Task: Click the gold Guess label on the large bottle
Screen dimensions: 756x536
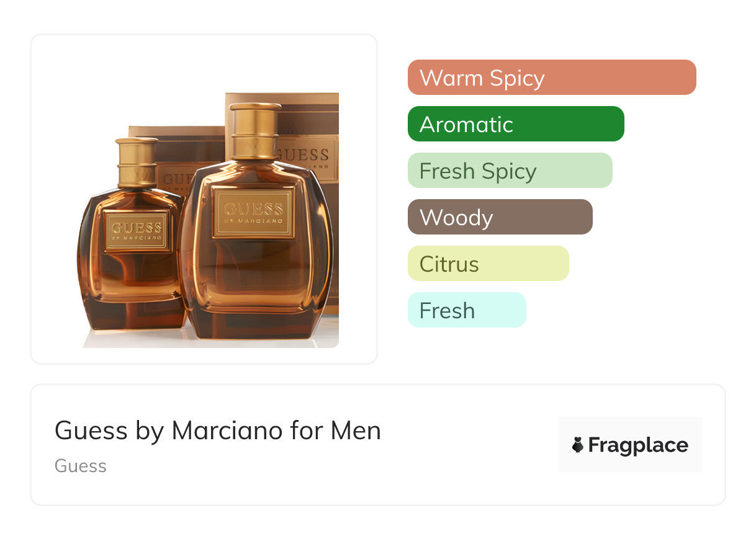Action: click(x=254, y=213)
